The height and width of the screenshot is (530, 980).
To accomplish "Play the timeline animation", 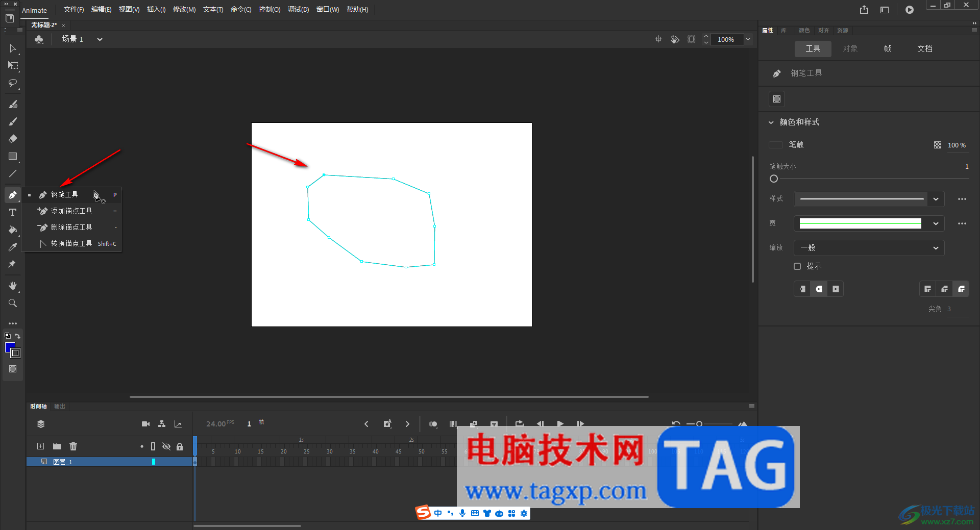I will pos(560,423).
